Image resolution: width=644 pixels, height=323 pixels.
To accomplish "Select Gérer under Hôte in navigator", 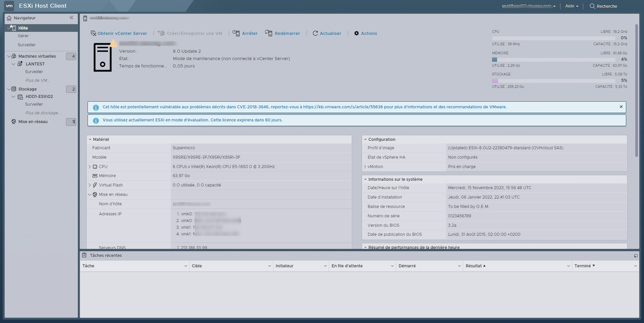I will [x=23, y=36].
